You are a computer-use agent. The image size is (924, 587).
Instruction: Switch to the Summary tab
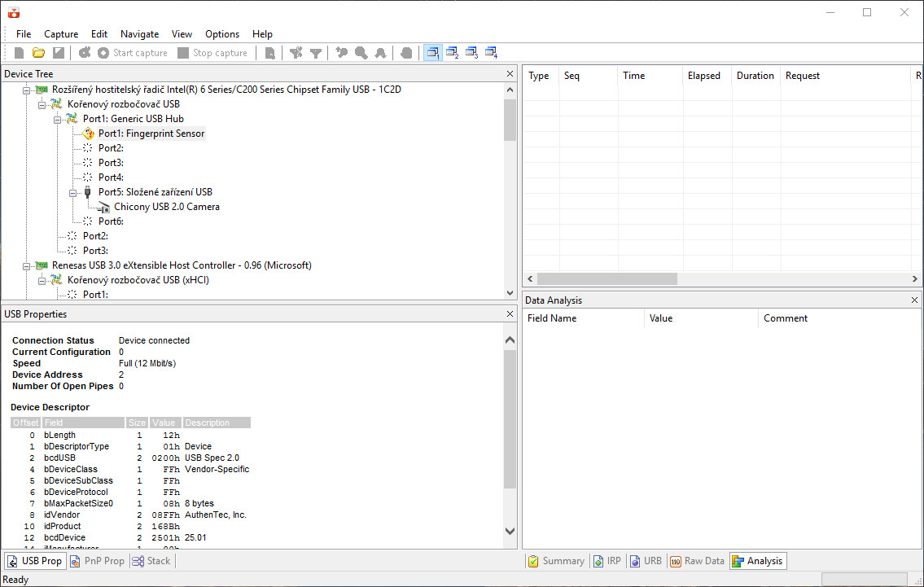pos(556,561)
